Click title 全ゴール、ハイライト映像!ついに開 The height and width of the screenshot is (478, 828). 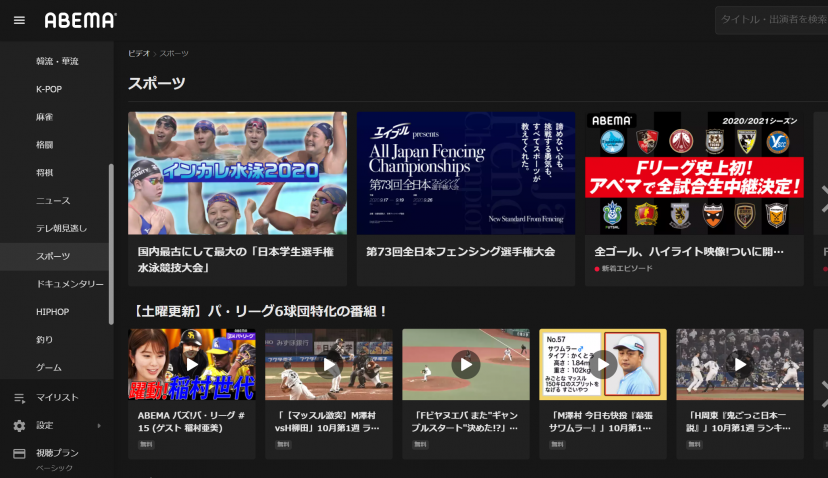pyautogui.click(x=689, y=252)
